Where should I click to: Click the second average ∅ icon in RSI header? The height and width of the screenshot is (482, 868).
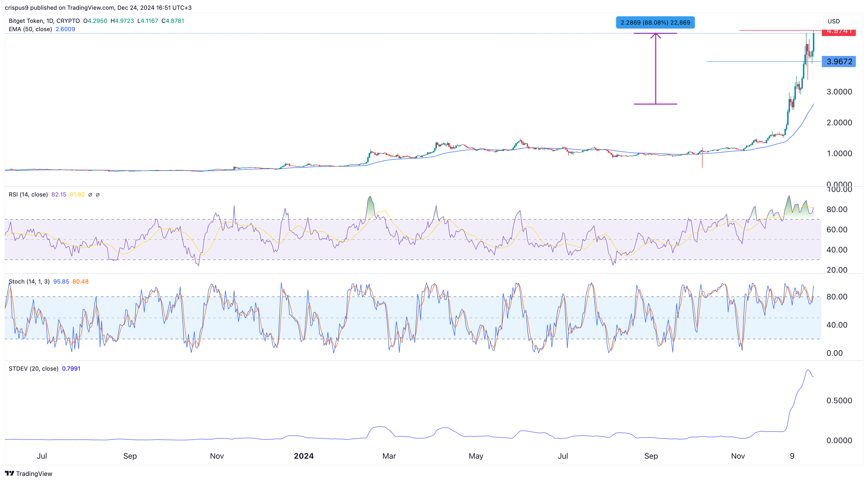(x=98, y=195)
